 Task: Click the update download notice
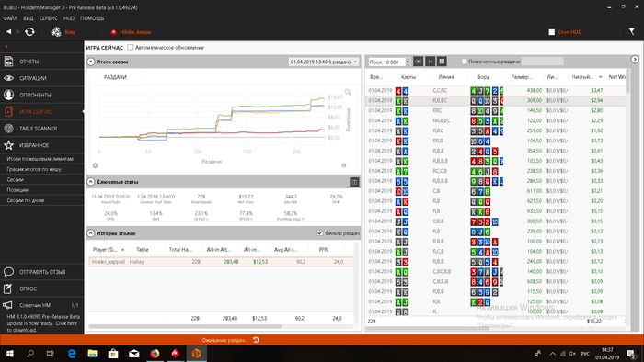tap(43, 323)
